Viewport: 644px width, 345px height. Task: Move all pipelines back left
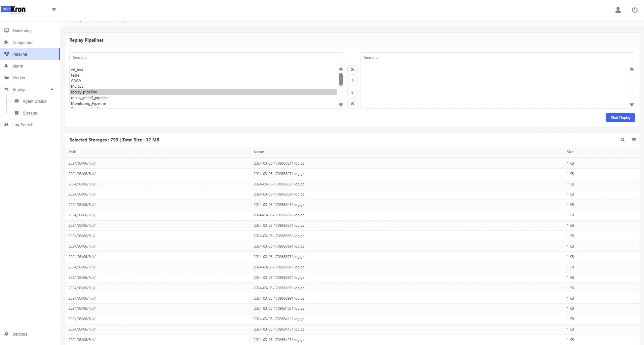[x=352, y=104]
